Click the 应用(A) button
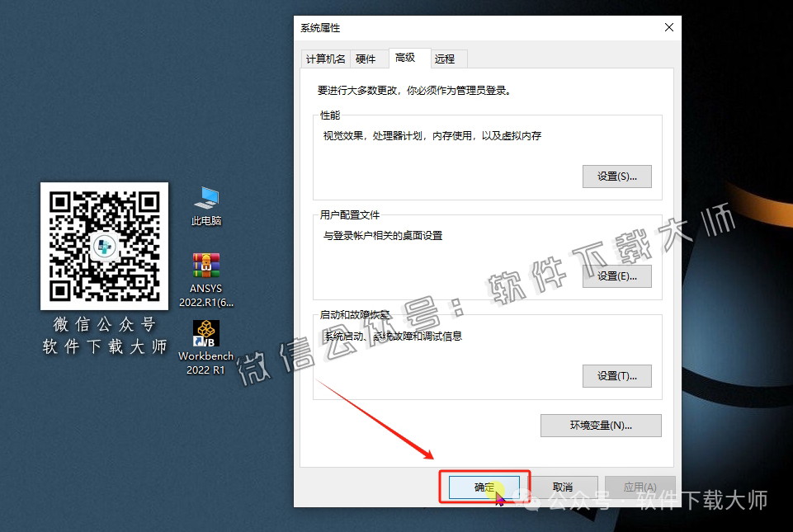 pyautogui.click(x=640, y=486)
